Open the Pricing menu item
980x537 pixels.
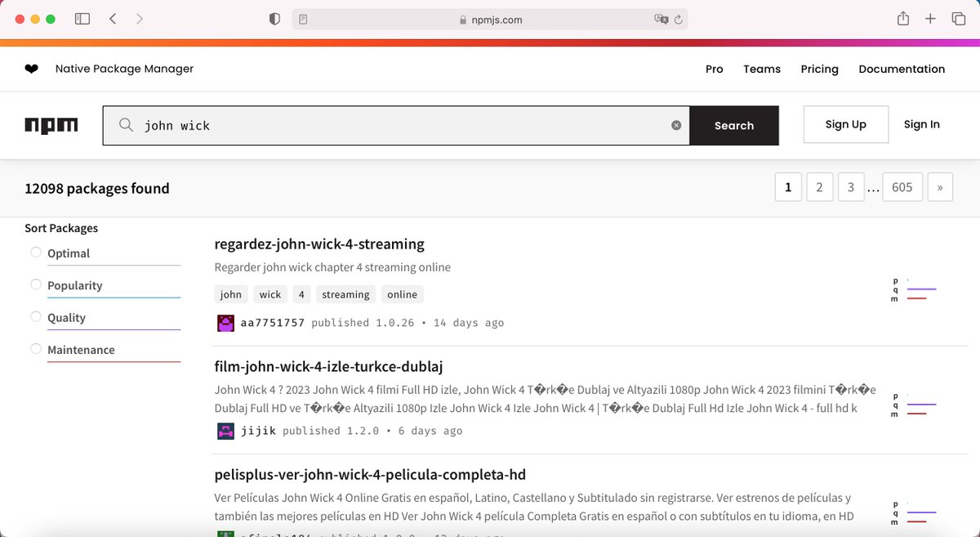pos(819,69)
